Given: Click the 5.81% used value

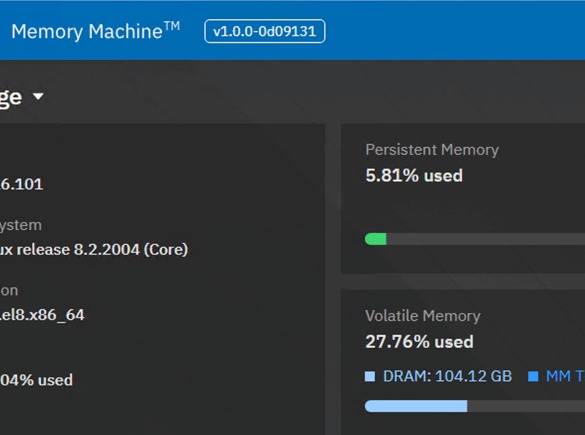Looking at the screenshot, I should 414,176.
